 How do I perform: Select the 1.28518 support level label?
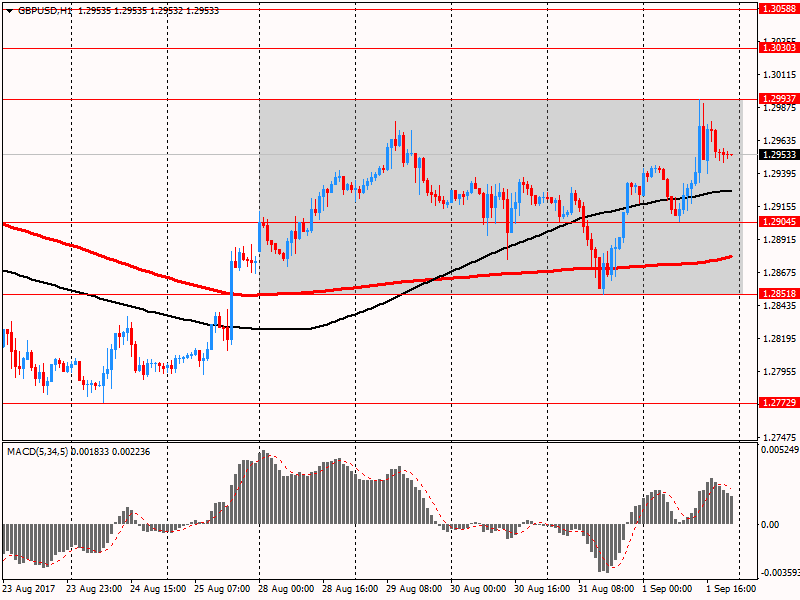pyautogui.click(x=779, y=293)
